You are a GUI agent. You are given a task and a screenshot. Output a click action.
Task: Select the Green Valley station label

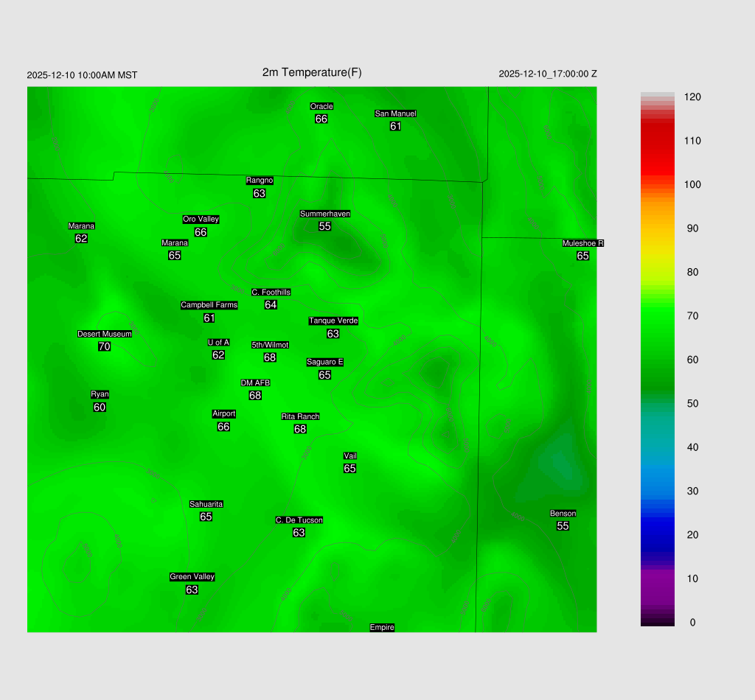192,577
